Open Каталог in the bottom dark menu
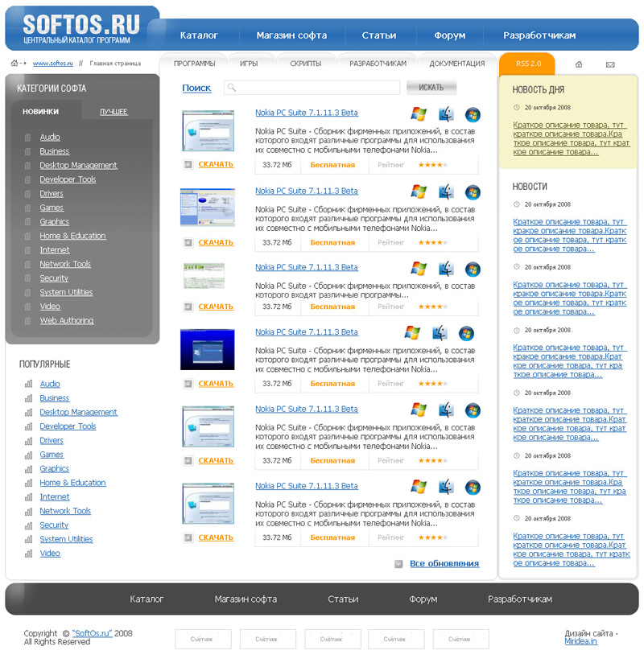 point(147,599)
